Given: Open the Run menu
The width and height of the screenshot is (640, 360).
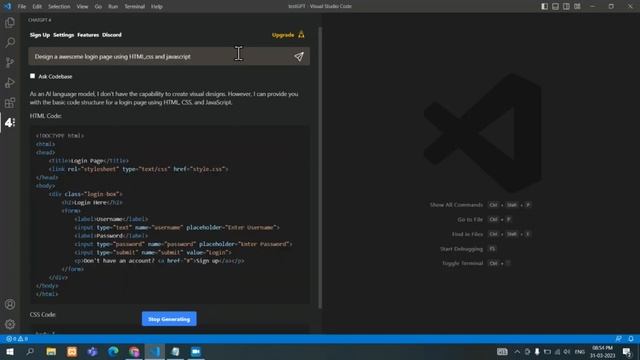Looking at the screenshot, I should coord(113,7).
